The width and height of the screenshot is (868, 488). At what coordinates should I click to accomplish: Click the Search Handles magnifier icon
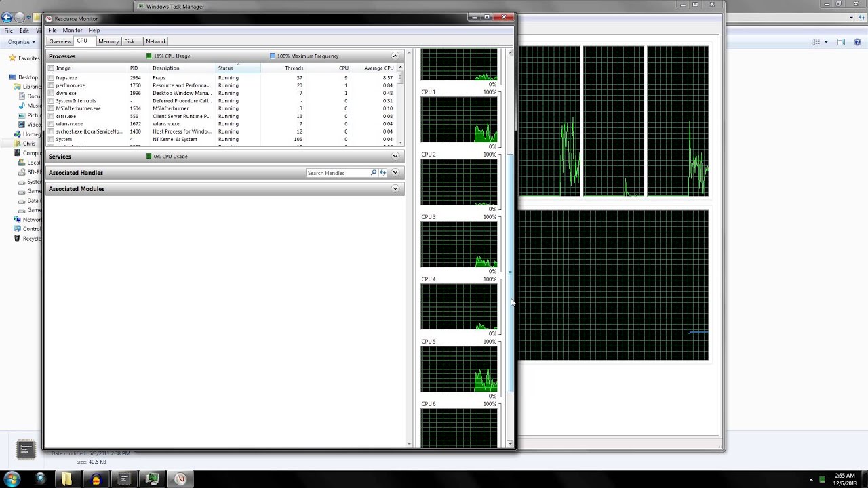point(373,173)
